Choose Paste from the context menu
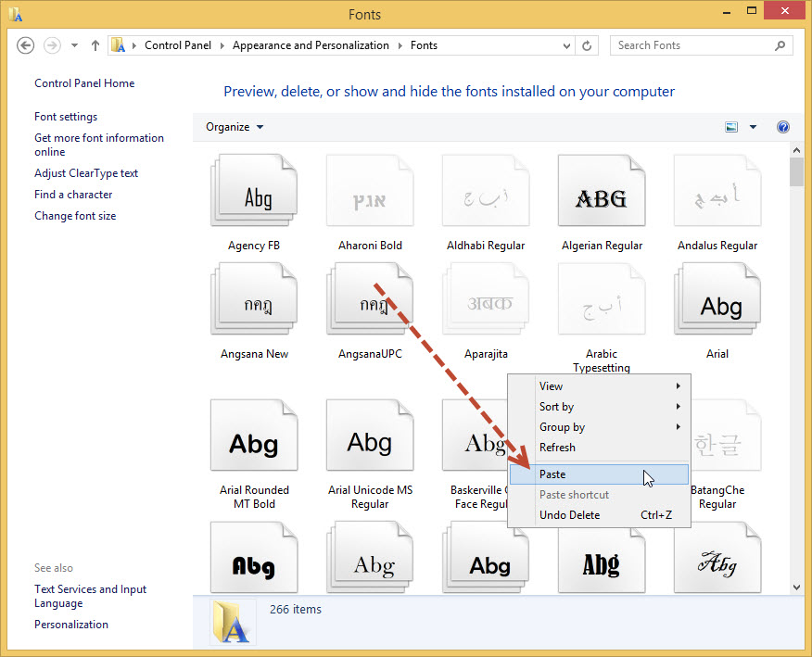This screenshot has width=812, height=657. pyautogui.click(x=552, y=474)
